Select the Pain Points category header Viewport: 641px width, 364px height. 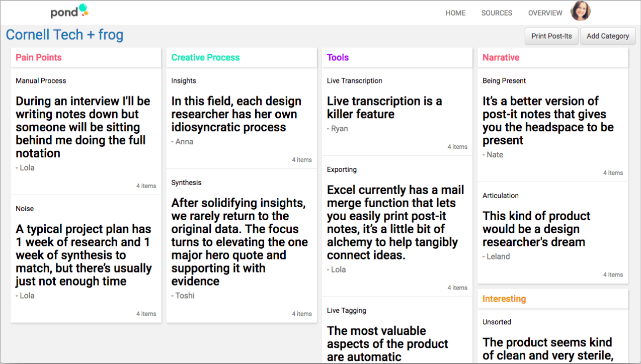(x=39, y=57)
